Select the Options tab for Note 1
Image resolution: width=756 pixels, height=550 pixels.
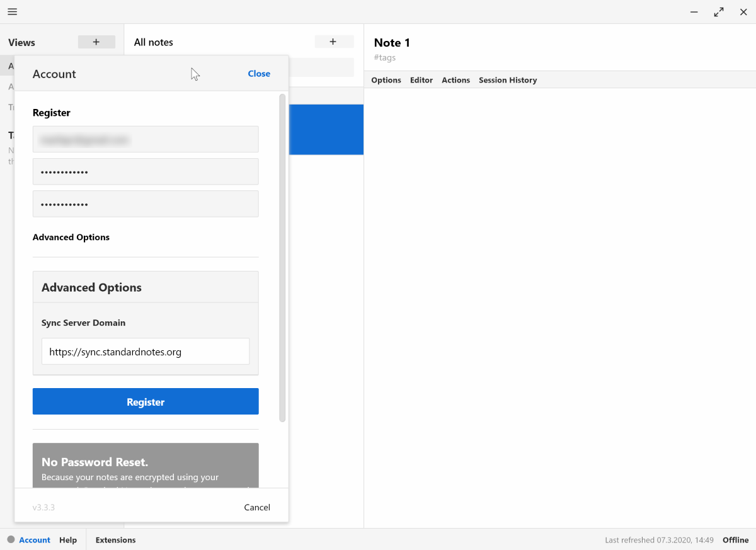(386, 80)
